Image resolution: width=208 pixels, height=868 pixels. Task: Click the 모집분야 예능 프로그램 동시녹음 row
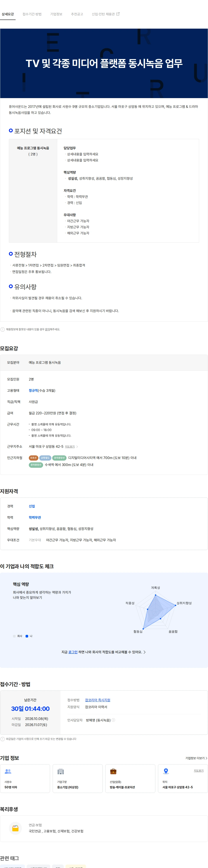point(104,362)
